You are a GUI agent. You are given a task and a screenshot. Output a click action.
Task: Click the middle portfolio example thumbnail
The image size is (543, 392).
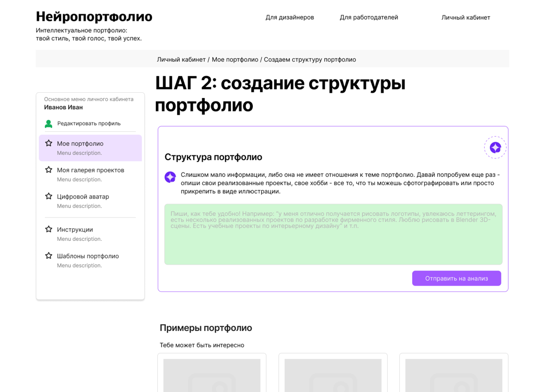point(333,375)
